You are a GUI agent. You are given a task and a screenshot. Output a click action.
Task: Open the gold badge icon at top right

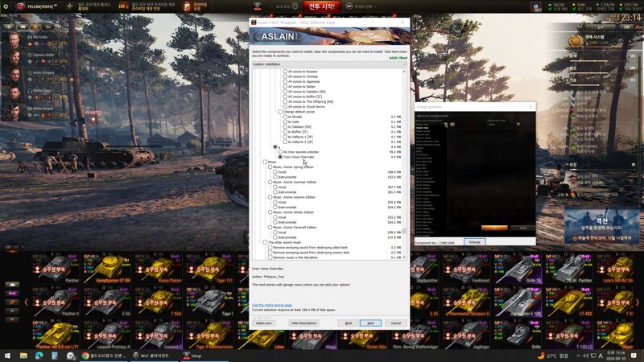click(x=575, y=40)
